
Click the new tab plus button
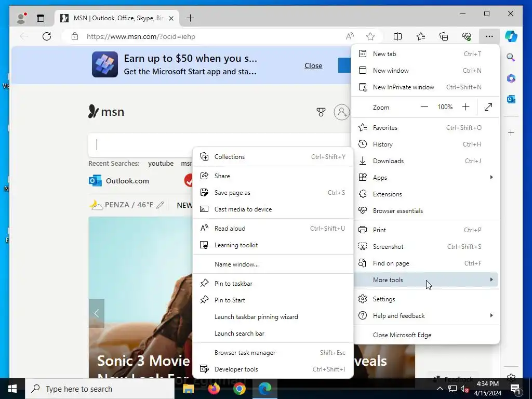tap(190, 18)
